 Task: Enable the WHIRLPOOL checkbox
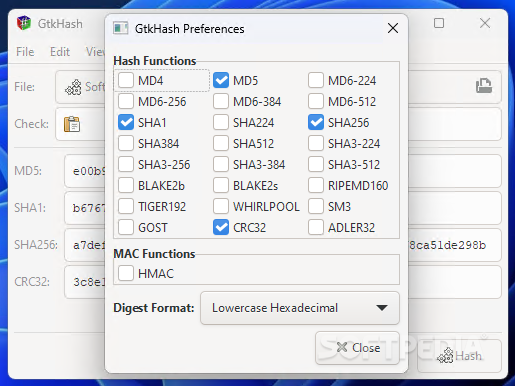point(221,206)
